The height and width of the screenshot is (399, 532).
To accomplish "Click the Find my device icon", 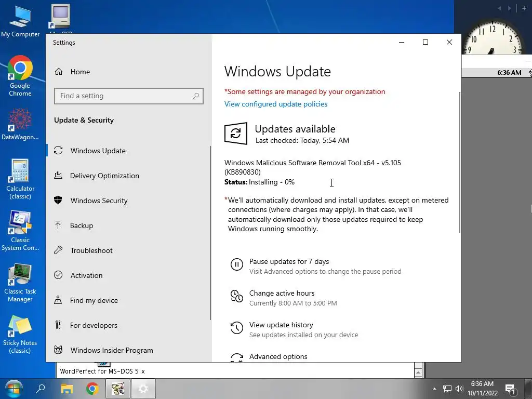I will [58, 300].
